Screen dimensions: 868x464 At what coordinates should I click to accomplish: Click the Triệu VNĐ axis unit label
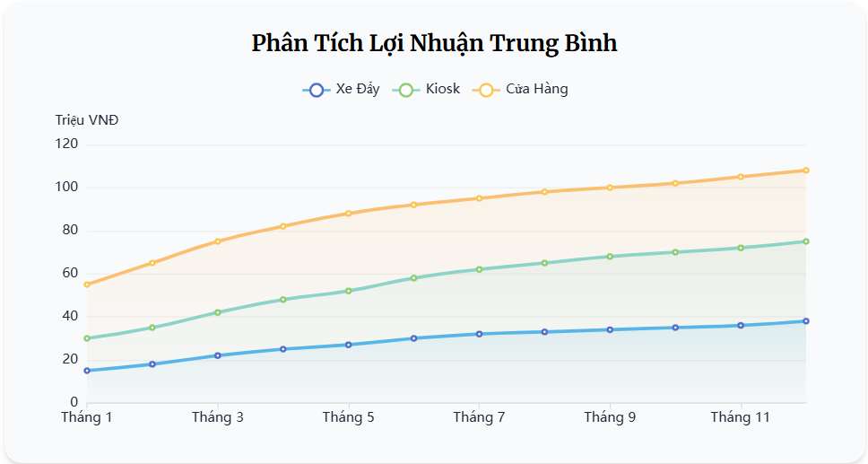point(87,120)
